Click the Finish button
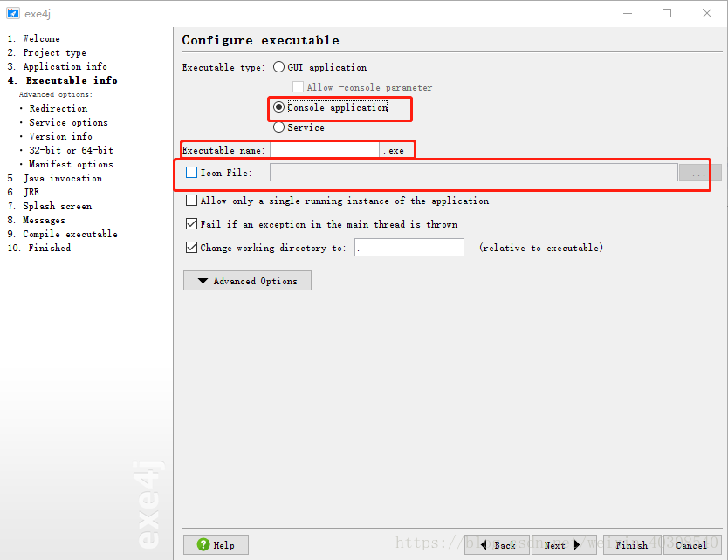This screenshot has width=728, height=560. pos(632,544)
